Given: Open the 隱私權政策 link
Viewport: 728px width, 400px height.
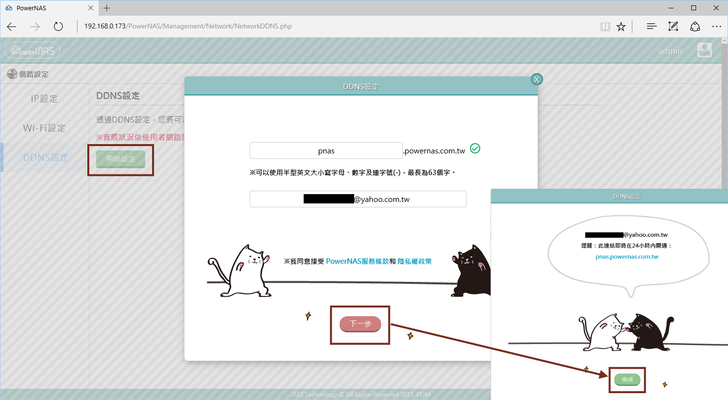Looking at the screenshot, I should pyautogui.click(x=415, y=261).
